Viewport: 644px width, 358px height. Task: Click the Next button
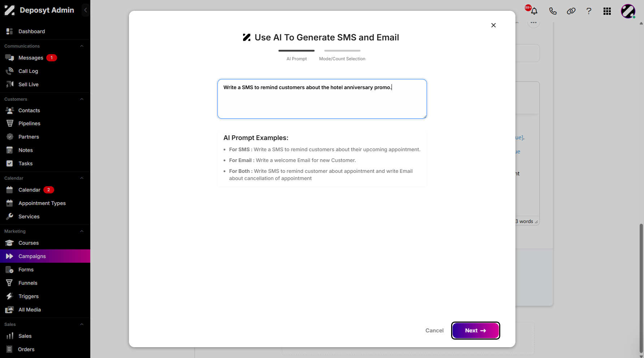coord(475,331)
